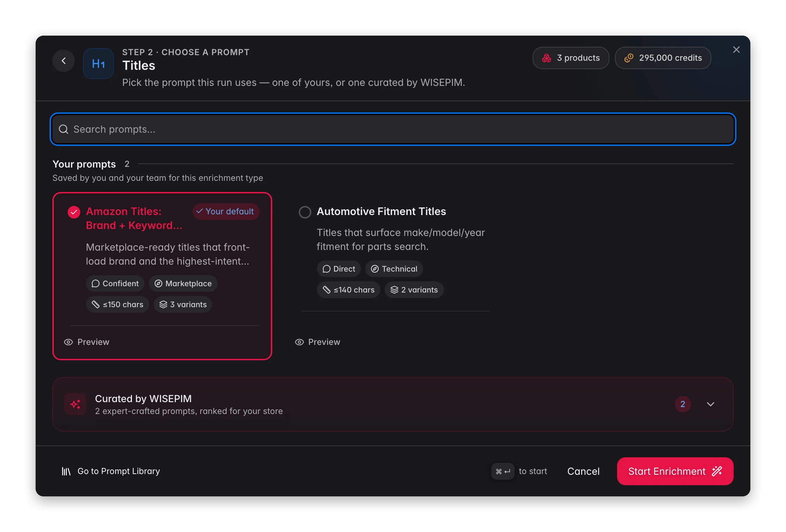Click the Start Enrichment button
Viewport: 786px width, 532px height.
[x=675, y=471]
